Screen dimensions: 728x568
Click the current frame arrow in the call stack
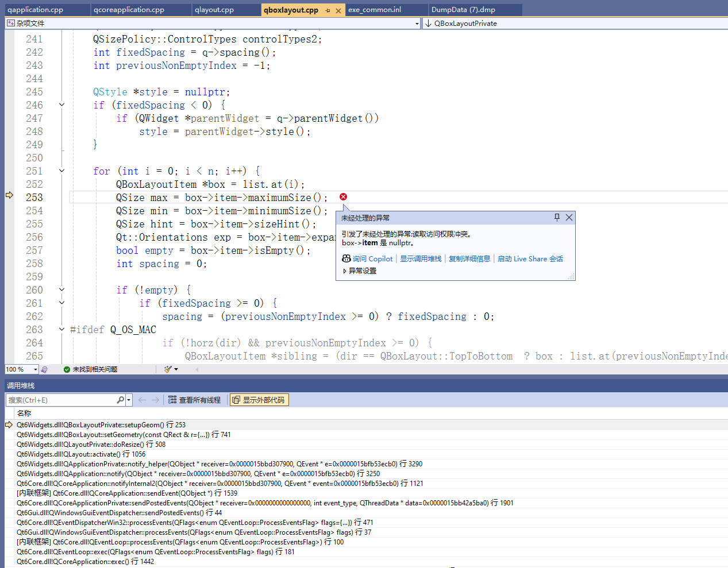9,425
